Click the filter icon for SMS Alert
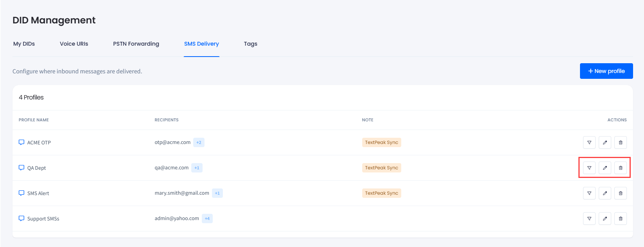 point(589,193)
